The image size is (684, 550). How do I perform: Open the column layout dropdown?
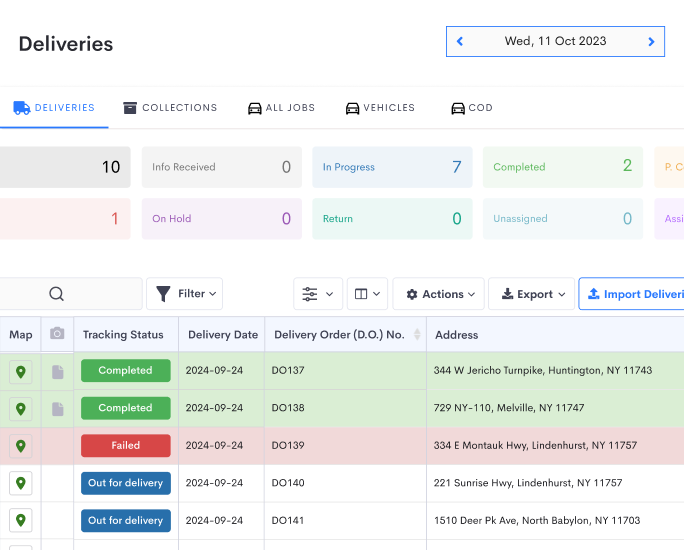[x=367, y=294]
